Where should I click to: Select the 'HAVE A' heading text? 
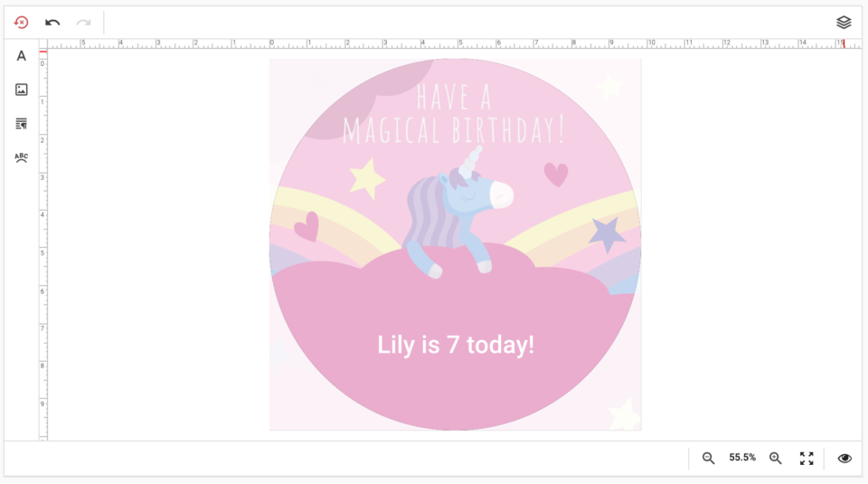pos(454,97)
